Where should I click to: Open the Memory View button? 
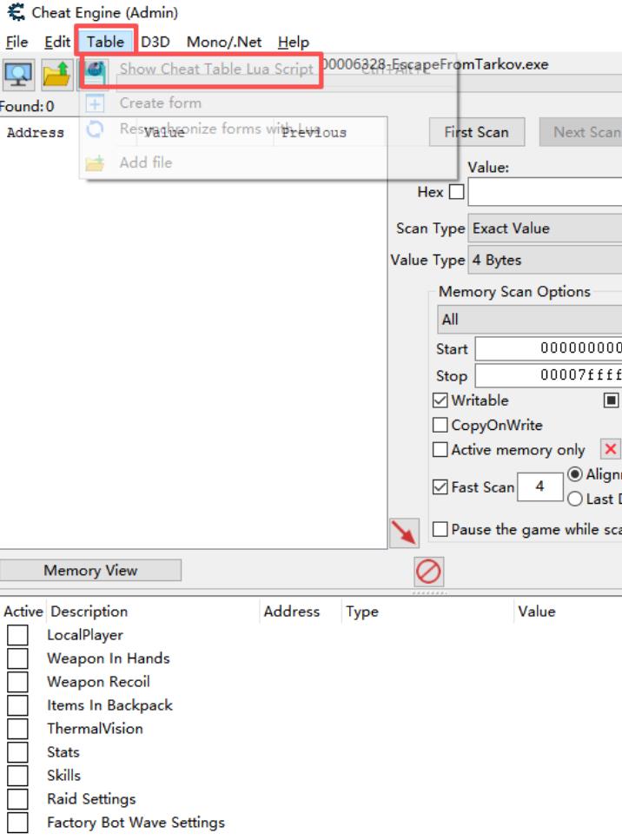(90, 570)
